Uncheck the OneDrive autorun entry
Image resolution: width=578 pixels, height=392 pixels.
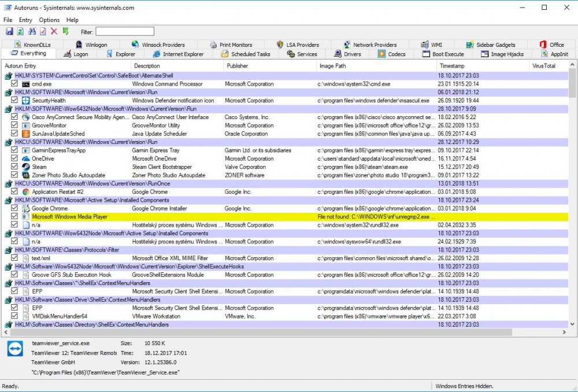coord(14,159)
